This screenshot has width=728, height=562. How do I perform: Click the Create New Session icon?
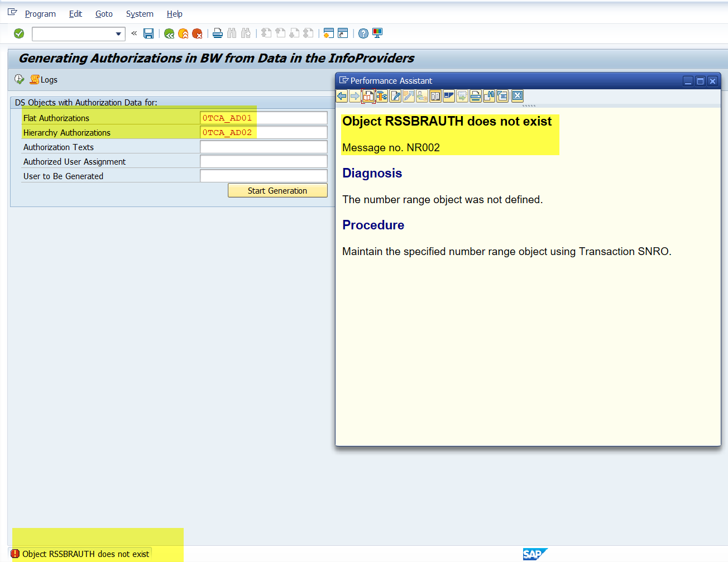click(329, 33)
